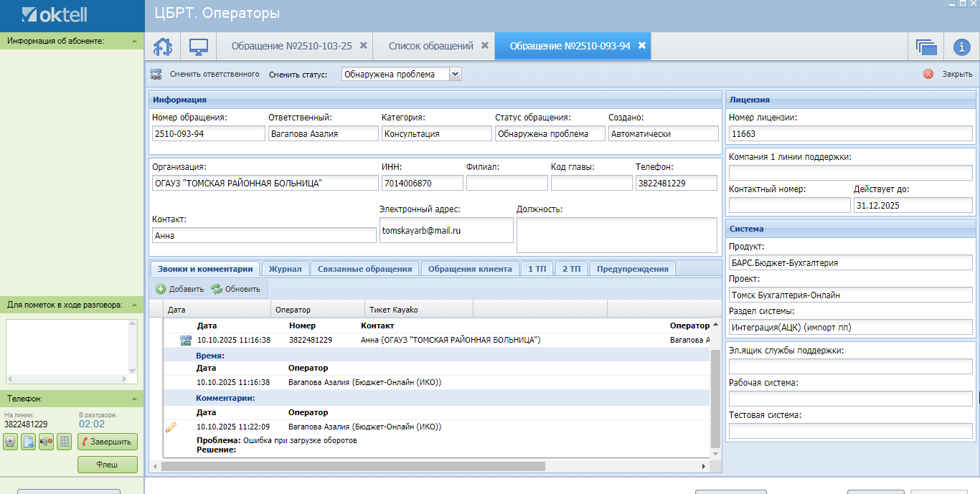Collapse the 'Для пометок в ходе разговора' panel
The height and width of the screenshot is (494, 980).
(134, 305)
